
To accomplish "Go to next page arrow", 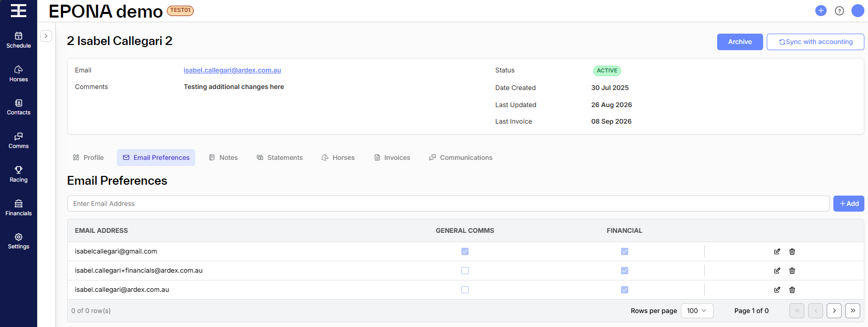I will pyautogui.click(x=834, y=310).
